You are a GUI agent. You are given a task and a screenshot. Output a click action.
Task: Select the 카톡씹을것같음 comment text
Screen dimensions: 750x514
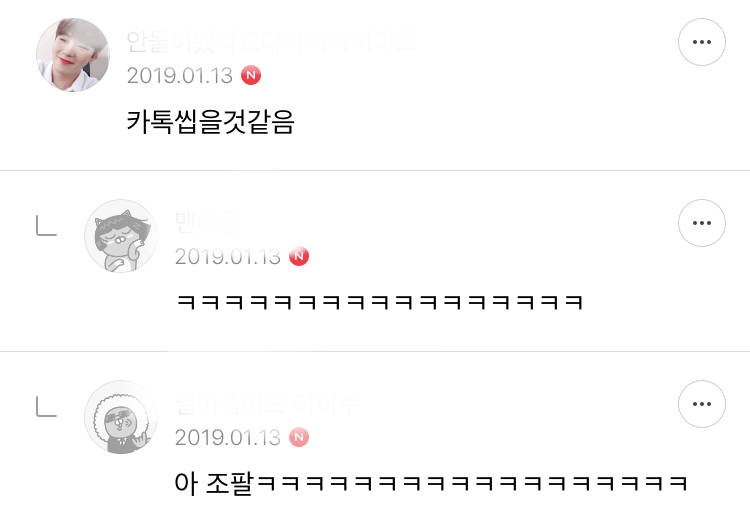(210, 122)
